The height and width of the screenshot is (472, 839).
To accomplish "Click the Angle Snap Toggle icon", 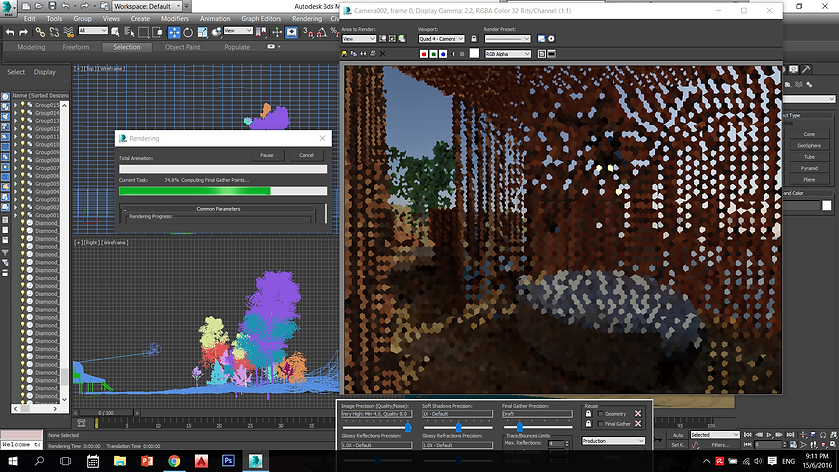I will (x=322, y=32).
